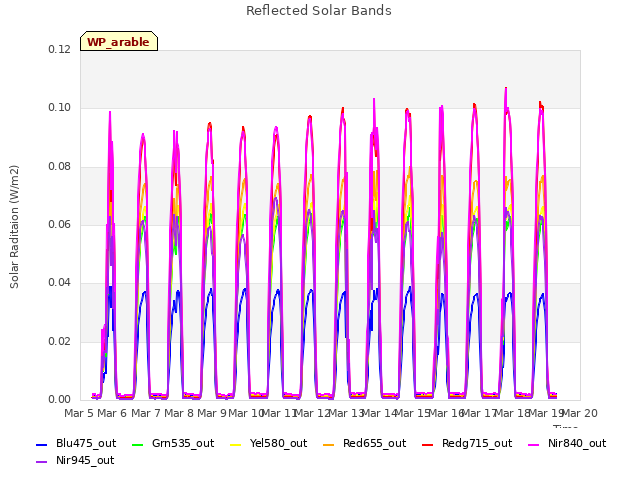Screen dimensions: 640x480
Task: Click the 0.12 y-axis tick label
Action: (x=60, y=50)
